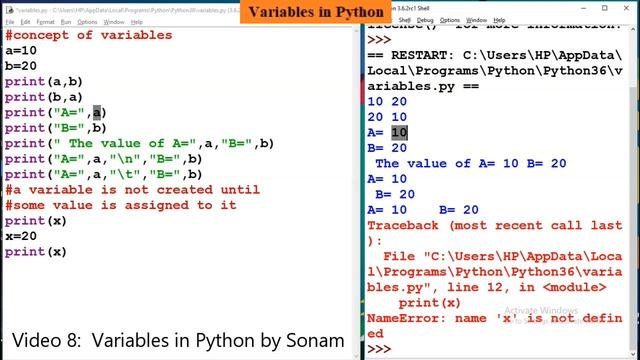The height and width of the screenshot is (360, 640).
Task: Open the Help menu in editor window
Action: [x=137, y=22]
